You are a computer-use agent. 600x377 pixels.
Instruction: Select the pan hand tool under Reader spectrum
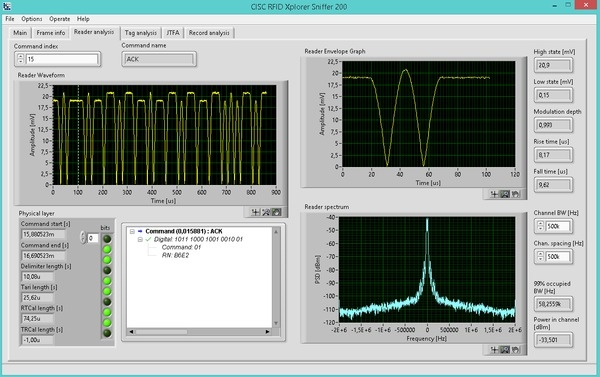point(516,349)
